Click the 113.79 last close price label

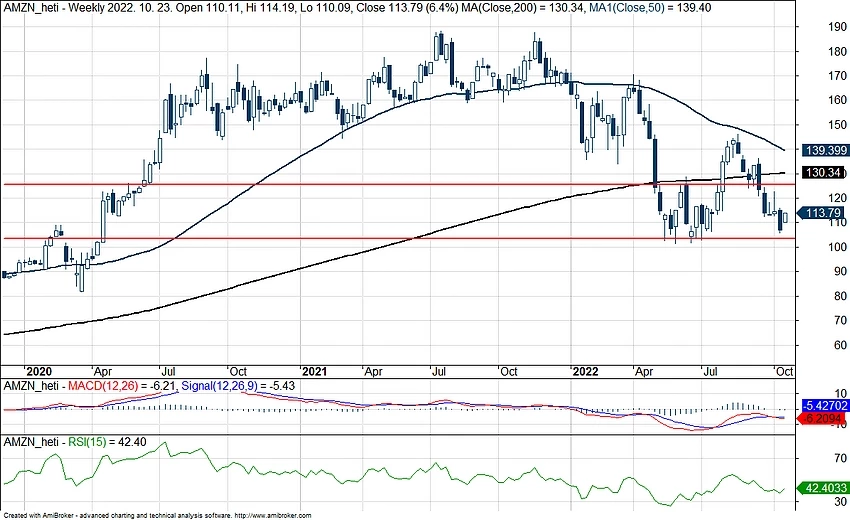[x=822, y=213]
